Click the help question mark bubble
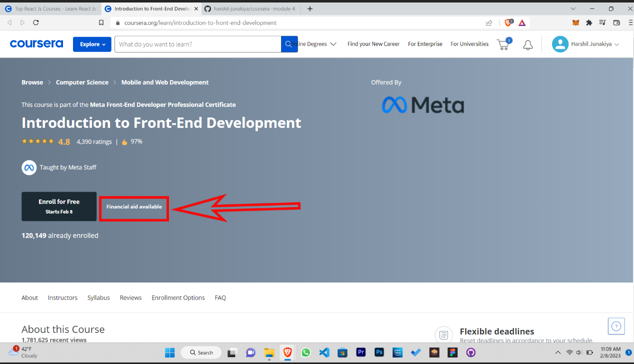The width and height of the screenshot is (634, 364). [616, 326]
